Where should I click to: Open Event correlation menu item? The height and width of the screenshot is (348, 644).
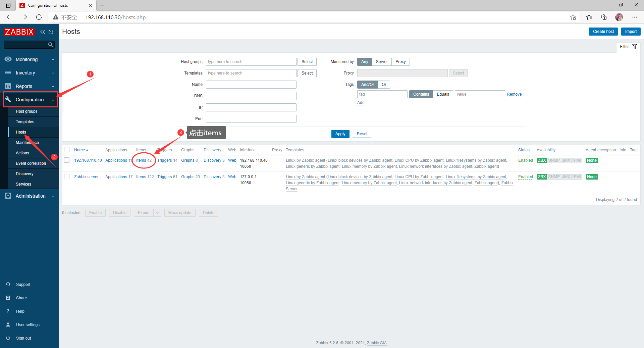[x=31, y=163]
